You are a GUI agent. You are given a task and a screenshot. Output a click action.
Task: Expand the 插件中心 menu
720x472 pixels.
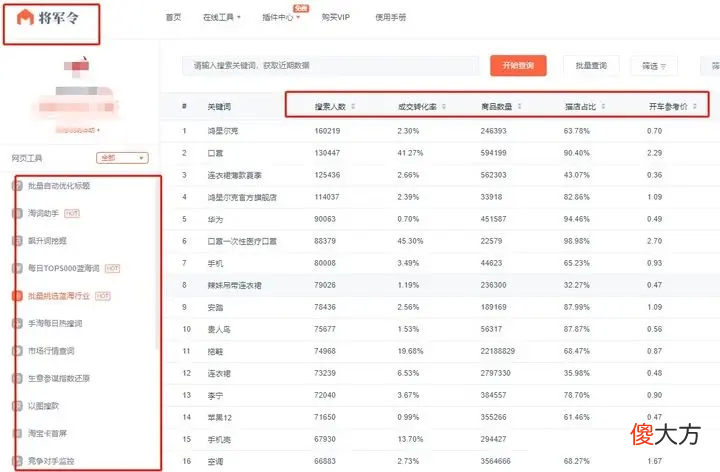click(x=281, y=17)
